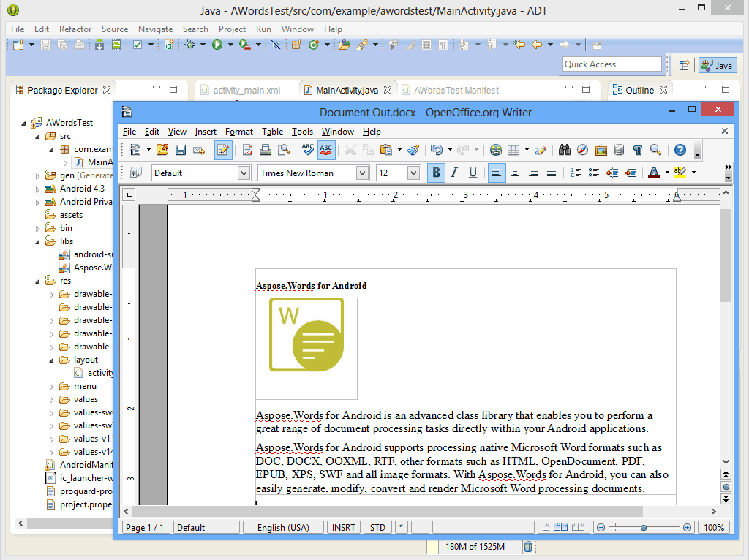The image size is (749, 560).
Task: Toggle Nonprinting Characters pilcrow
Action: click(x=637, y=150)
